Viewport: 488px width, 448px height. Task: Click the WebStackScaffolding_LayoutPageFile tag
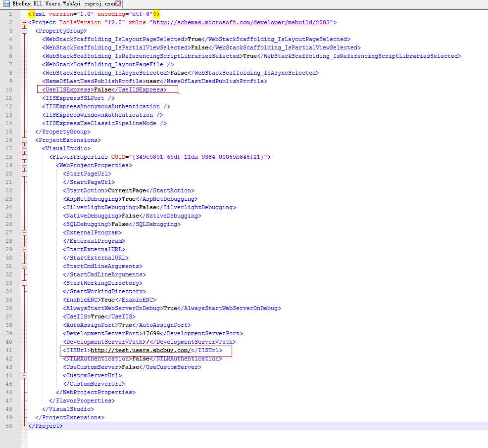pos(108,64)
